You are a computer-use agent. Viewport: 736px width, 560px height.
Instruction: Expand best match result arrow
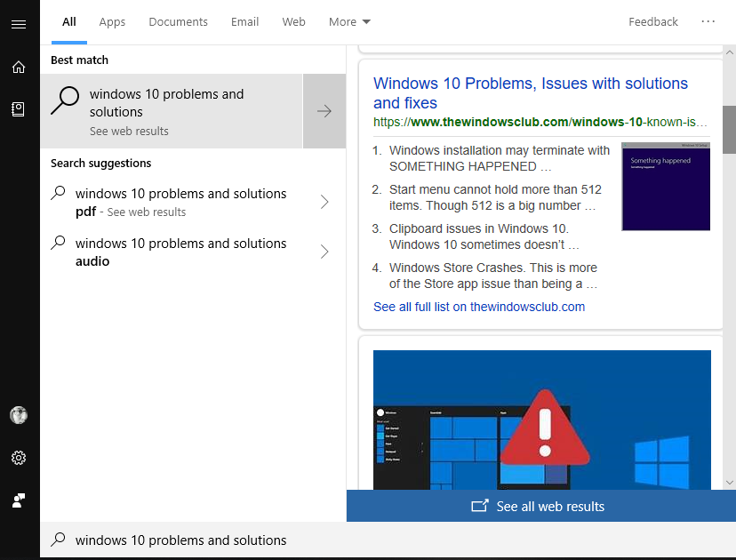324,111
